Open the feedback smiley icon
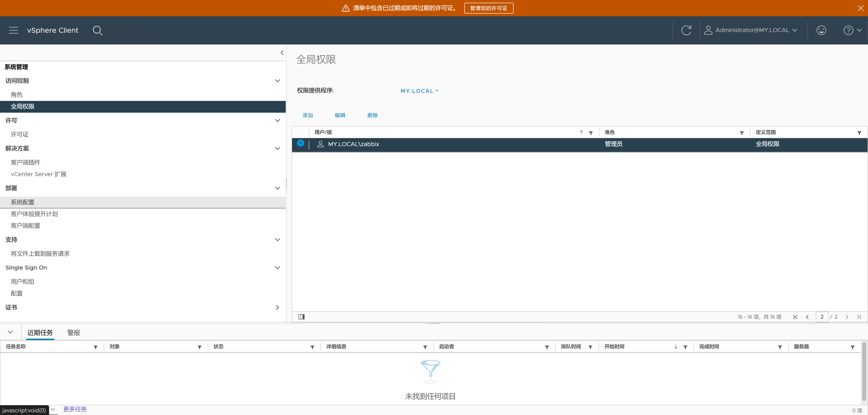This screenshot has height=415, width=868. coord(821,30)
